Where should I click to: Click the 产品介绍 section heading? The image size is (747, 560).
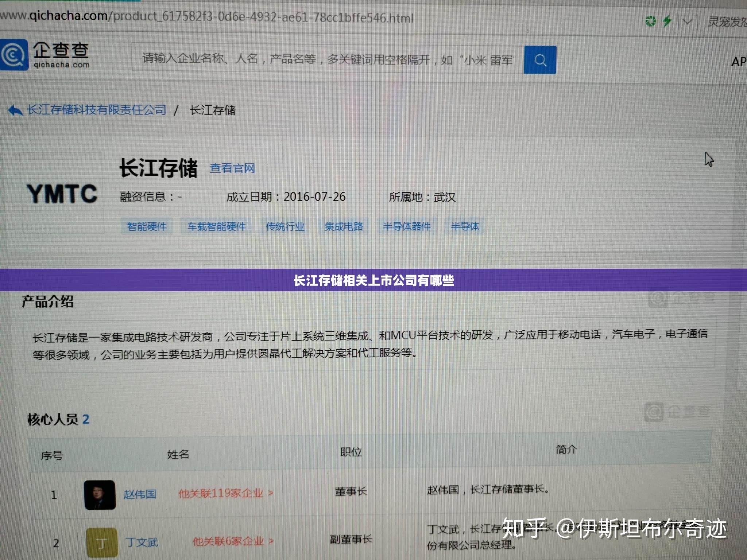click(x=48, y=302)
